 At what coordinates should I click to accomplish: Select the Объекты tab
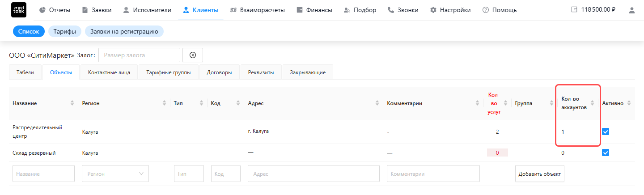[61, 72]
